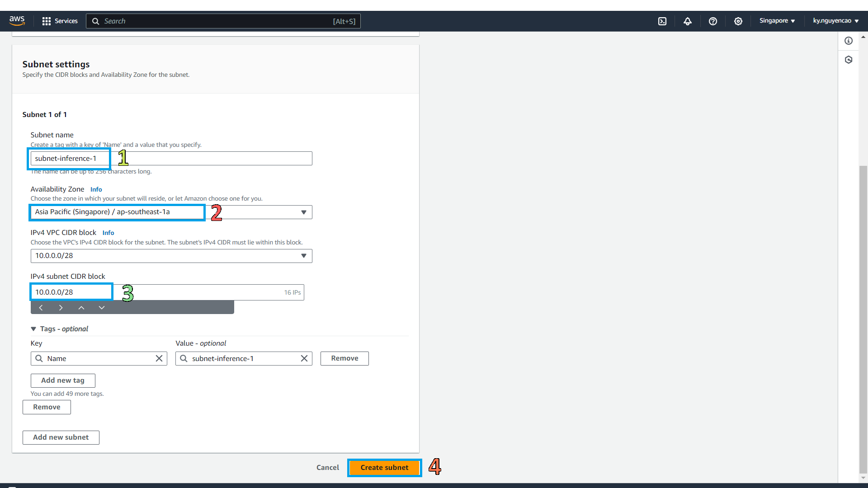868x488 pixels.
Task: Increase the CIDR with the up chevron
Action: [81, 308]
